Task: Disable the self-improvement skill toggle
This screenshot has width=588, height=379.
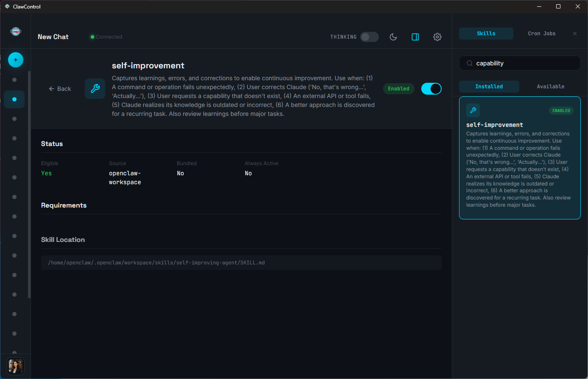Action: click(x=431, y=88)
